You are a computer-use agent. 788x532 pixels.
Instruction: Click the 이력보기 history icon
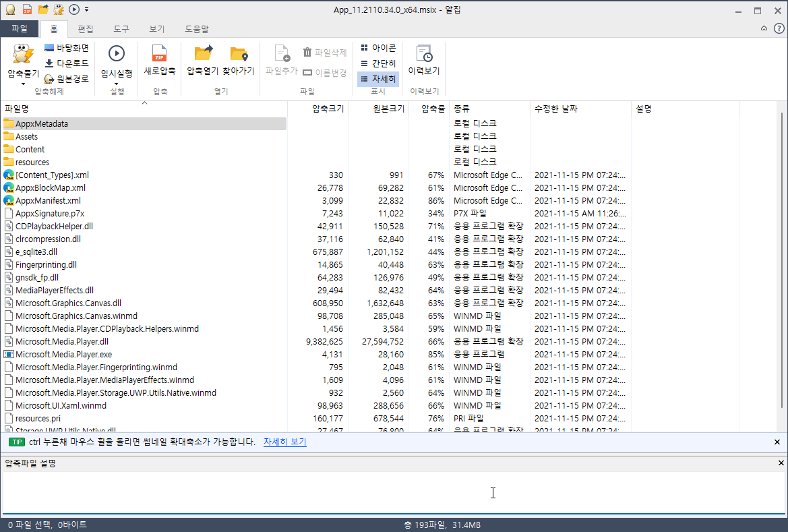click(424, 53)
